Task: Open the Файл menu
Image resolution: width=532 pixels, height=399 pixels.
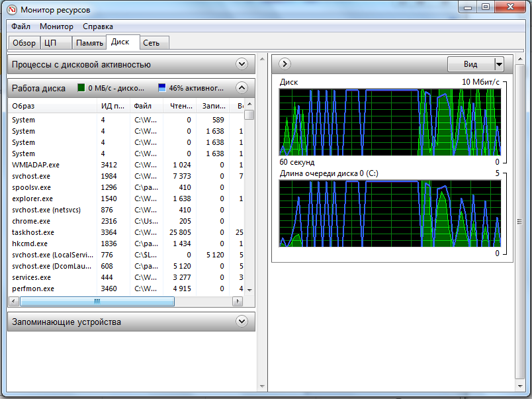Action: tap(21, 26)
